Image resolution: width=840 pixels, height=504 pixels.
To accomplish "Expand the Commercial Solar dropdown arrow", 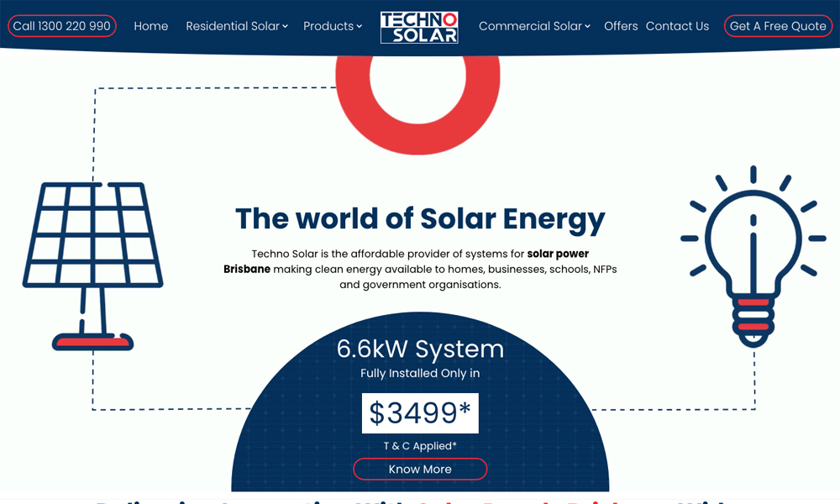I will (x=588, y=27).
